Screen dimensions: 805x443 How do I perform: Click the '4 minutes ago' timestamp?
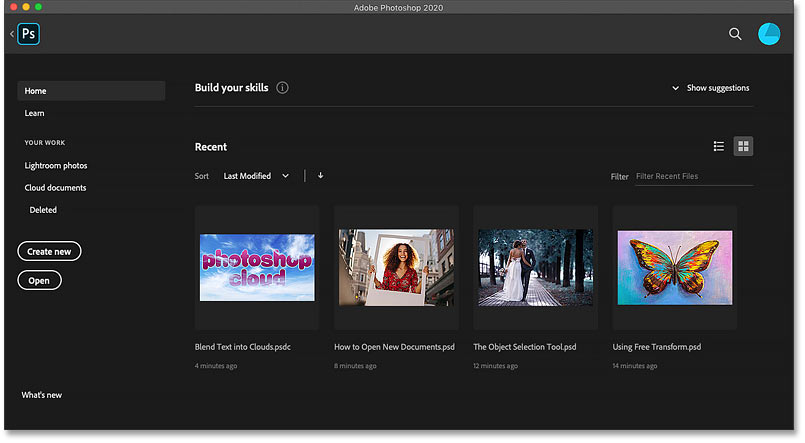(x=216, y=365)
